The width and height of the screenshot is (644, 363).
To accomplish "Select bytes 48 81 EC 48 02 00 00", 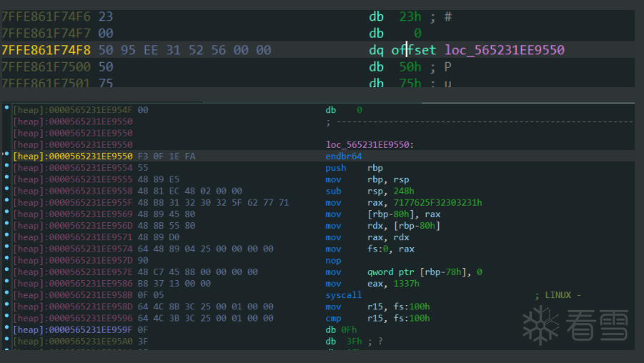I will pyautogui.click(x=189, y=191).
